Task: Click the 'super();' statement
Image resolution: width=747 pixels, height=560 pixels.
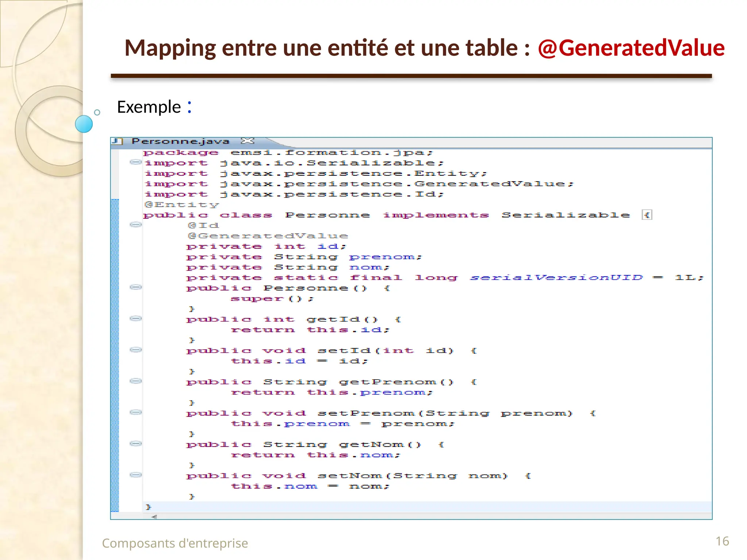Action: (272, 299)
